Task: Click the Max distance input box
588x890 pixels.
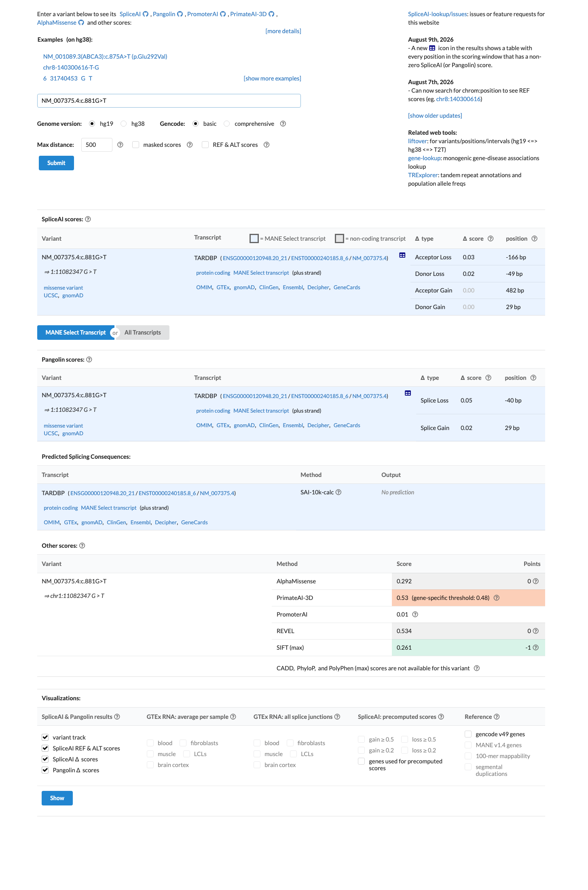Action: (97, 145)
